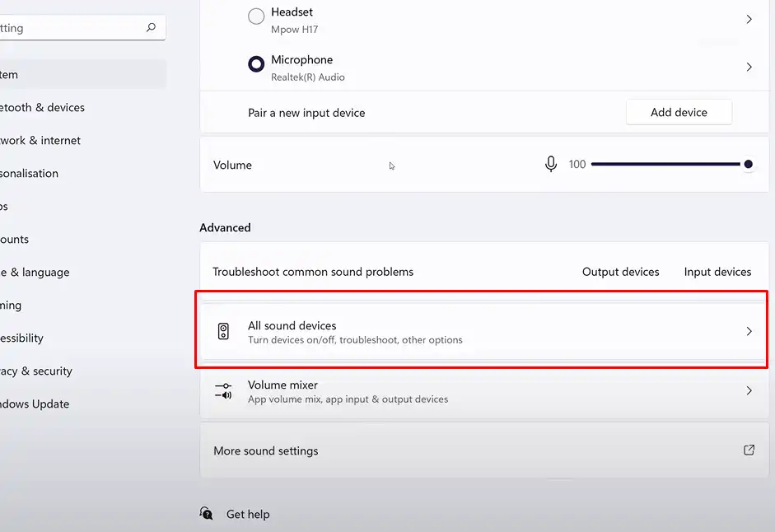775x532 pixels.
Task: Expand Microphone device properties chevron
Action: coord(749,67)
